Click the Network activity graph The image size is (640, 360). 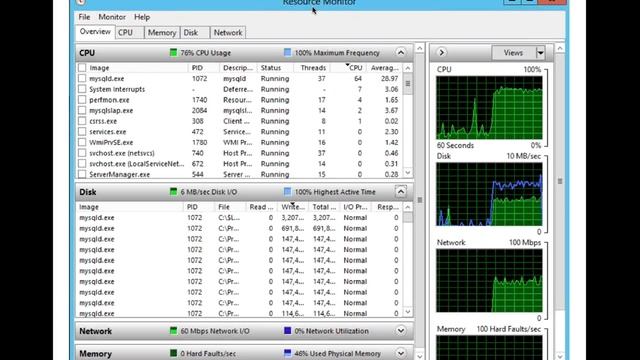point(489,281)
